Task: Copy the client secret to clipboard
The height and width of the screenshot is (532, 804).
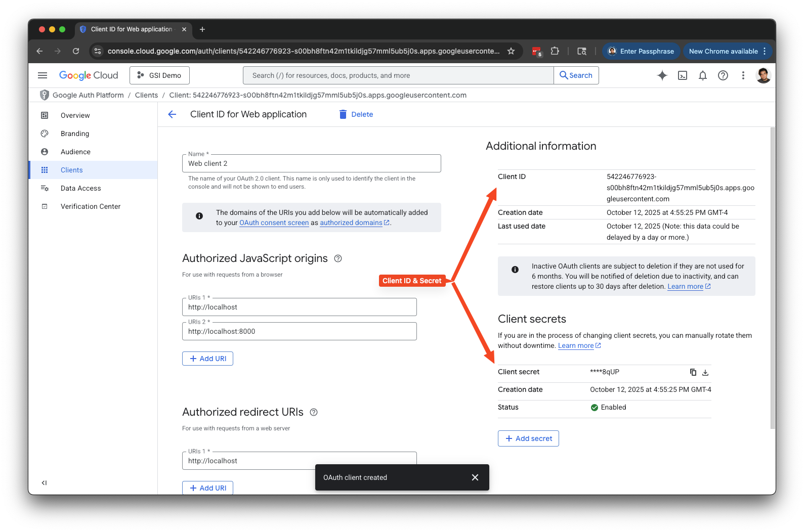Action: [693, 372]
